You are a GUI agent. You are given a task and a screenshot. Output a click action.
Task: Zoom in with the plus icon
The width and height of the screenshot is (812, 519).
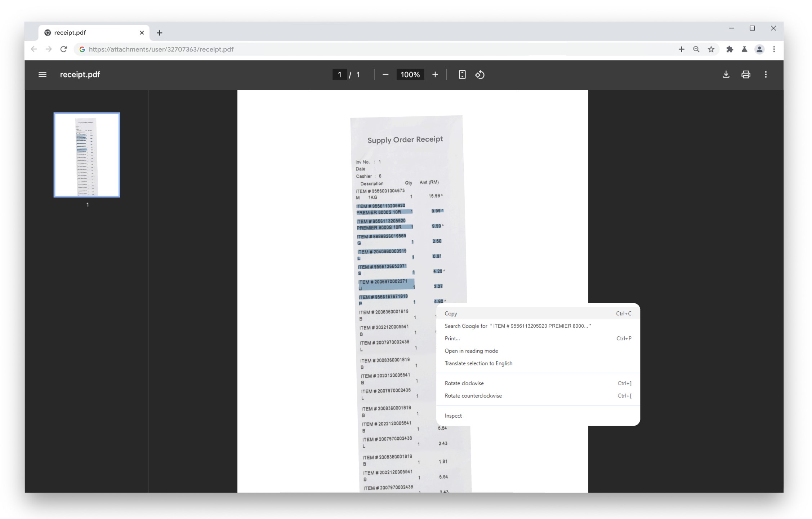tap(435, 75)
